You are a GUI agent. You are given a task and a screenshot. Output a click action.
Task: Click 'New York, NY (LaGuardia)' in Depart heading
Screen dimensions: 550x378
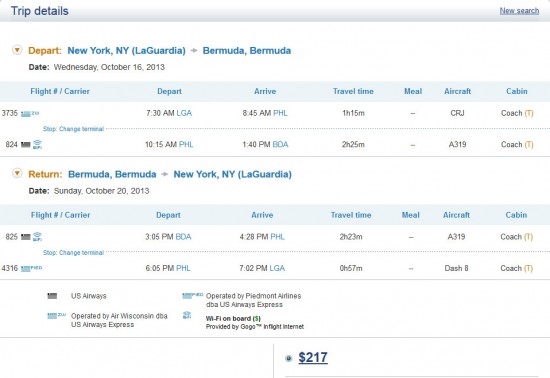tap(126, 50)
